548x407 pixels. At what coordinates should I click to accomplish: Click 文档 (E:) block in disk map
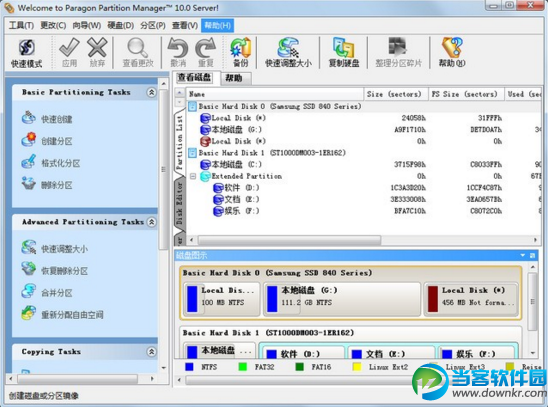(391, 352)
